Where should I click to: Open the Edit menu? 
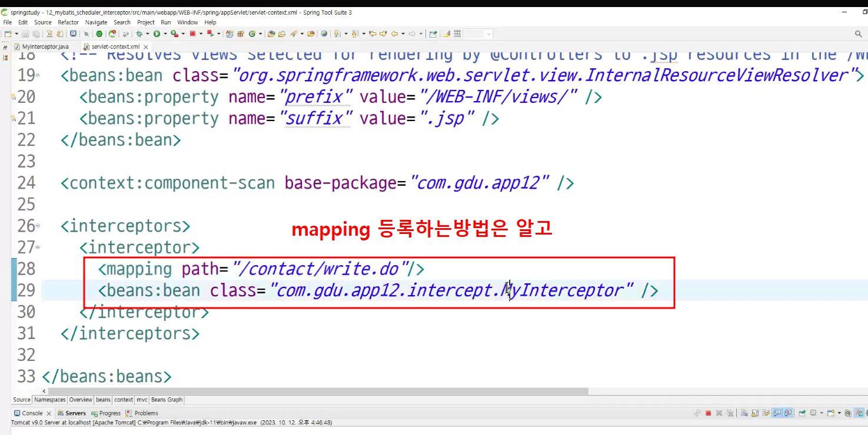click(x=23, y=22)
